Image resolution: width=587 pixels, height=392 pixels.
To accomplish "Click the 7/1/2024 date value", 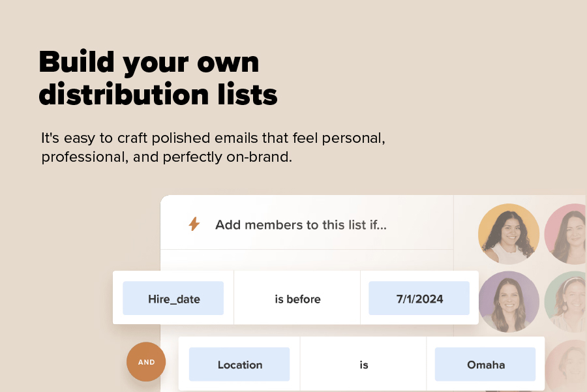I will [419, 299].
